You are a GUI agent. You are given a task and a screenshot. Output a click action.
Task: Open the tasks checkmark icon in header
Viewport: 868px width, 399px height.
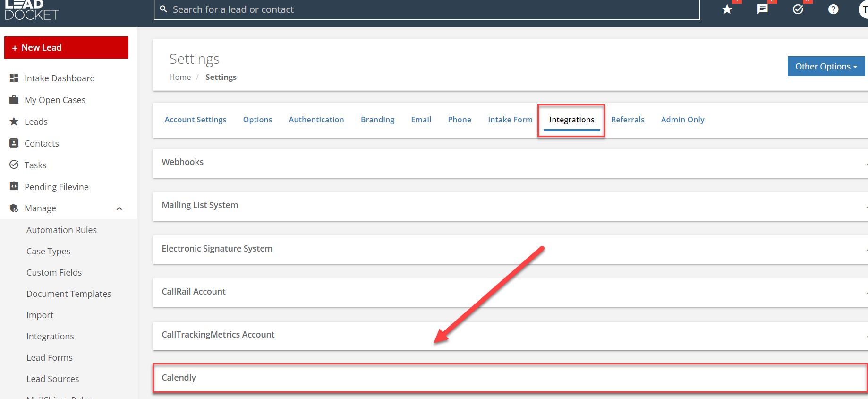(x=798, y=9)
